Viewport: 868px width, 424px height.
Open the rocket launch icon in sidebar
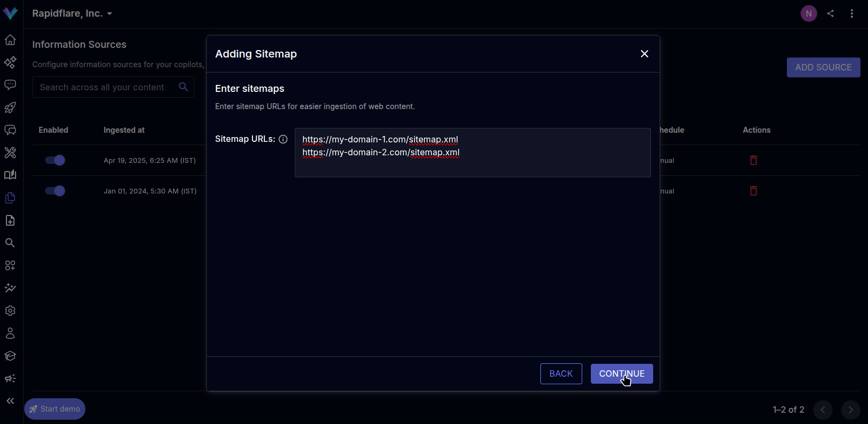[x=10, y=107]
